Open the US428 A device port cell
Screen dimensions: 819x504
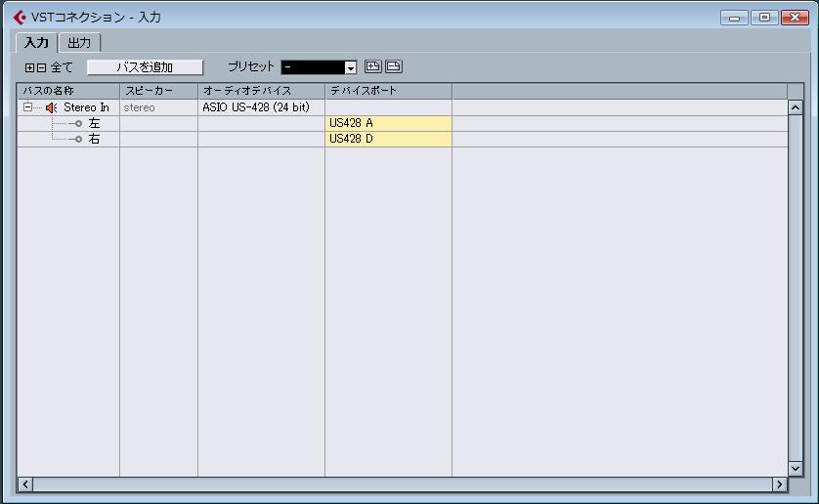(x=388, y=123)
